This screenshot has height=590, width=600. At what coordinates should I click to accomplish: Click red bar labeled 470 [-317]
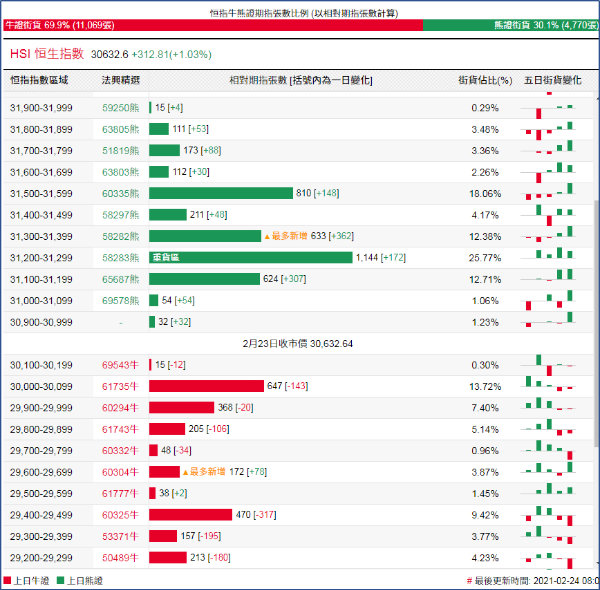(x=191, y=515)
